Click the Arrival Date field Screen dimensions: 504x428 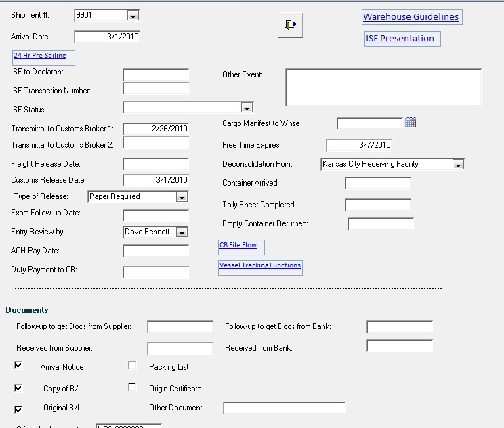coord(107,37)
